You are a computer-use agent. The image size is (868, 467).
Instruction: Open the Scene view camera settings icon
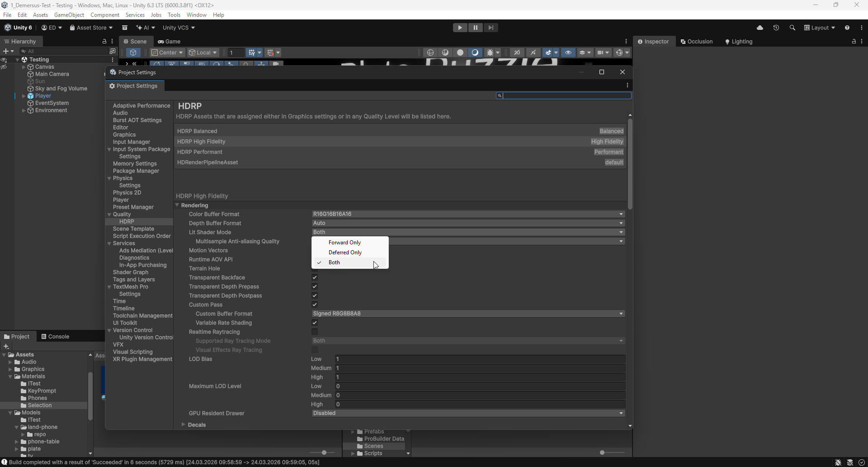(x=600, y=53)
